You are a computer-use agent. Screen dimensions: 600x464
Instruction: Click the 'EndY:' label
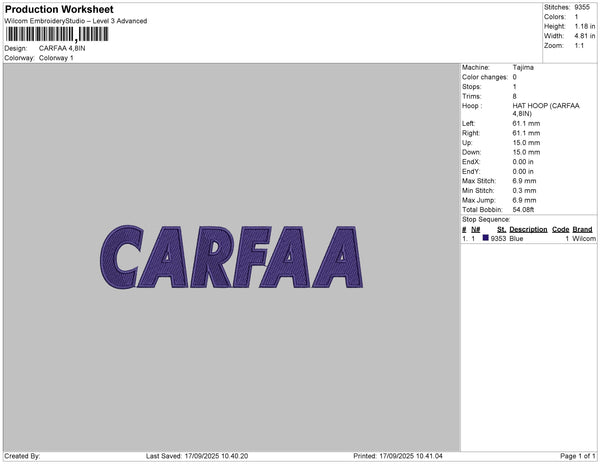[471, 171]
